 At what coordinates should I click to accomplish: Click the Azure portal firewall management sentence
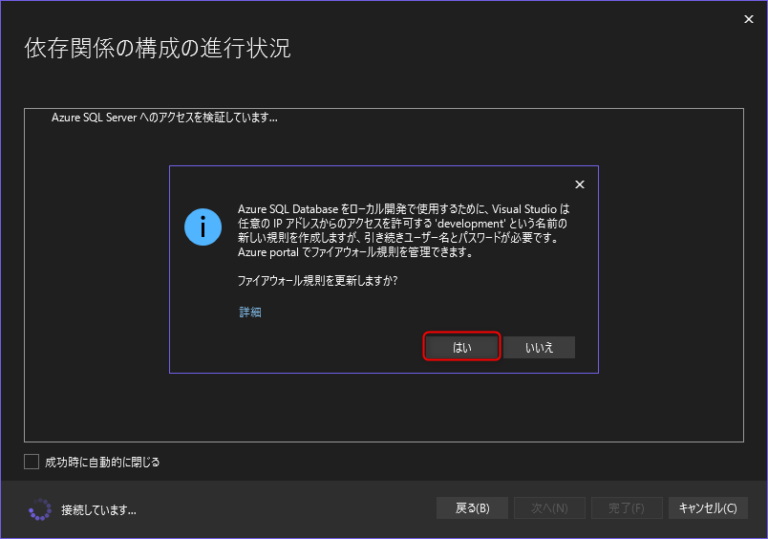pos(355,252)
